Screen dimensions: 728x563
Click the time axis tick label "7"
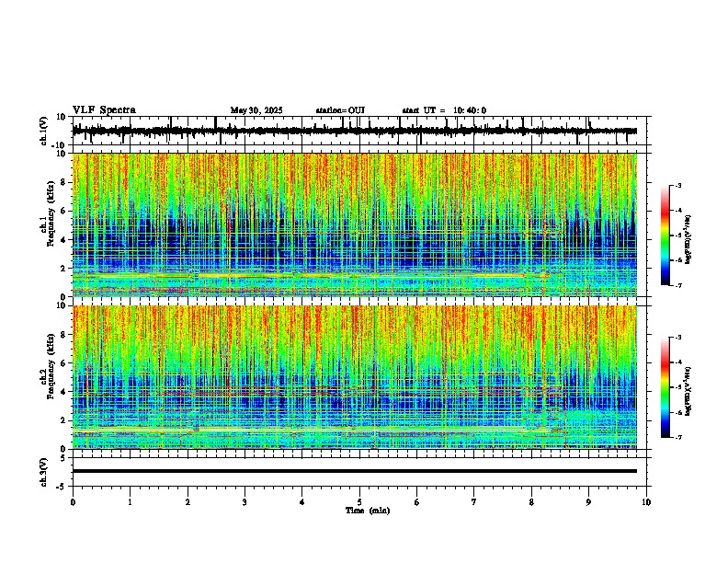click(474, 502)
